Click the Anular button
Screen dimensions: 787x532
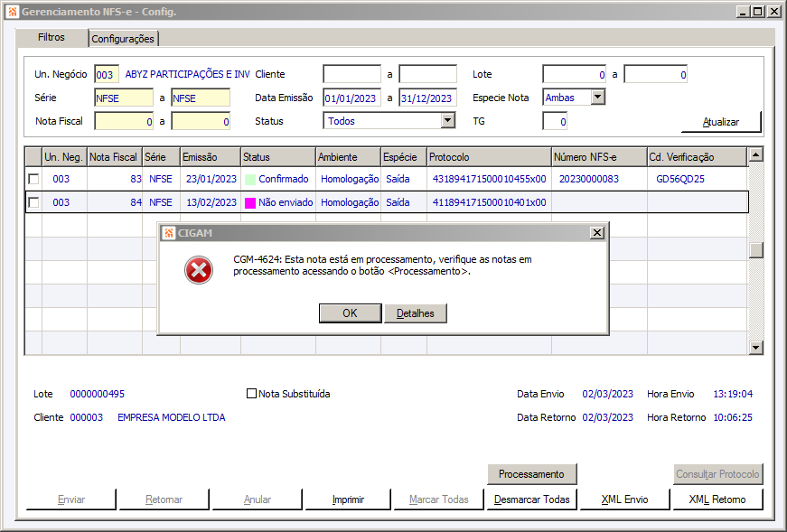(258, 499)
